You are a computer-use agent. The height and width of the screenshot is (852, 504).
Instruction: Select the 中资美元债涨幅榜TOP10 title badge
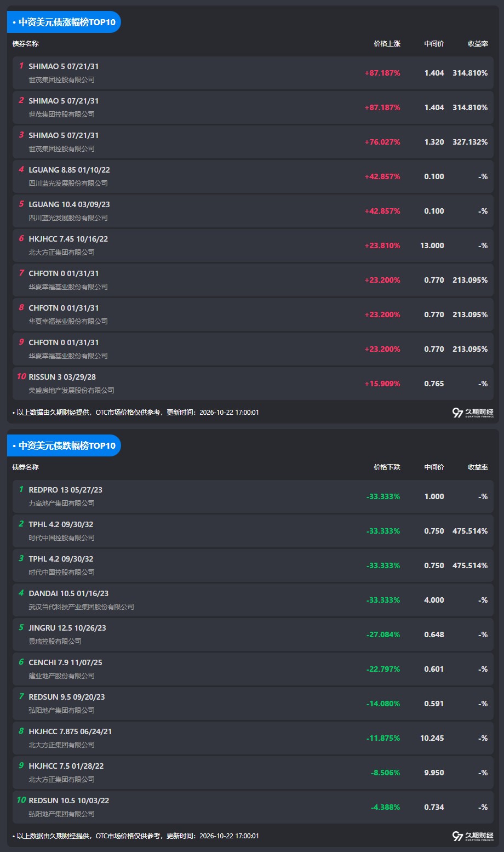(64, 22)
